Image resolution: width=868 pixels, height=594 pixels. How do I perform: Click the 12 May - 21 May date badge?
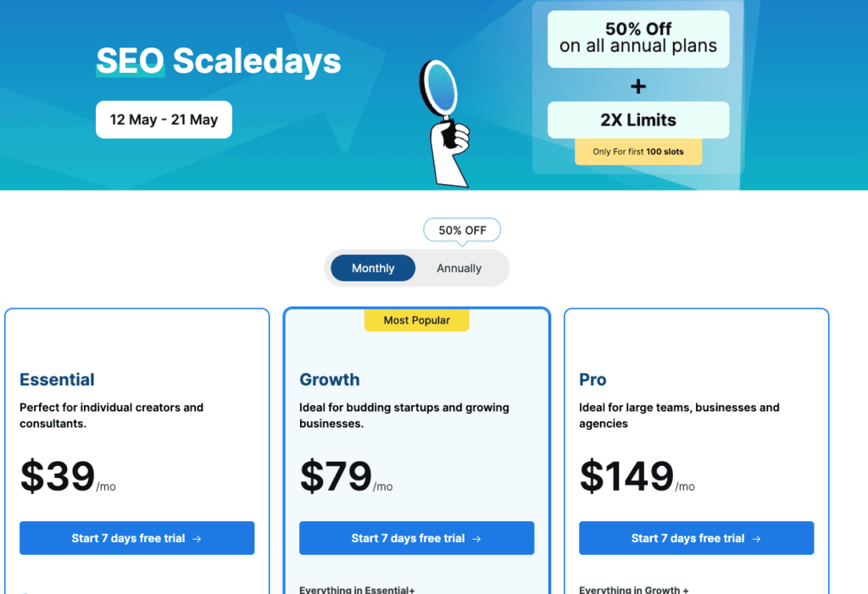(x=164, y=119)
